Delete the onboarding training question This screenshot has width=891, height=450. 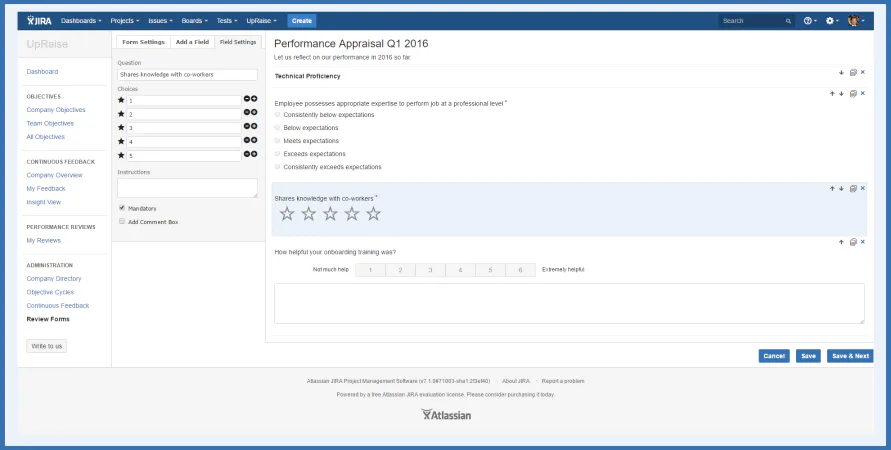863,242
